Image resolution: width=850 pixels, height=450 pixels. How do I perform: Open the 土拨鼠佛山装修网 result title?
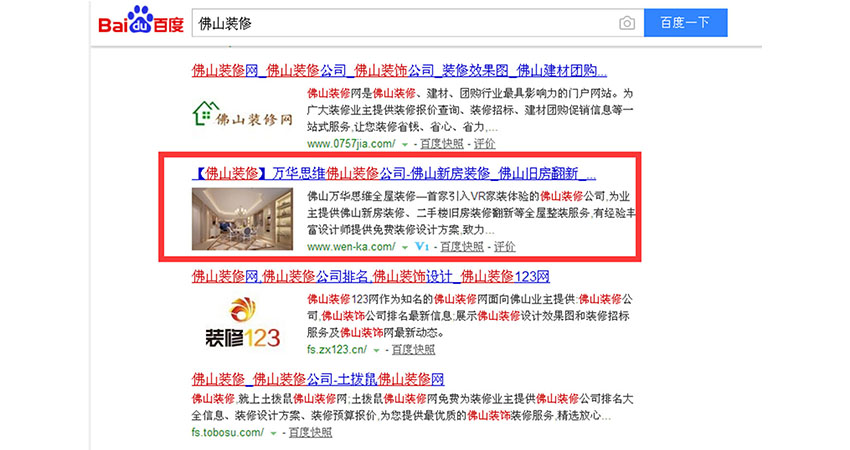tap(318, 378)
